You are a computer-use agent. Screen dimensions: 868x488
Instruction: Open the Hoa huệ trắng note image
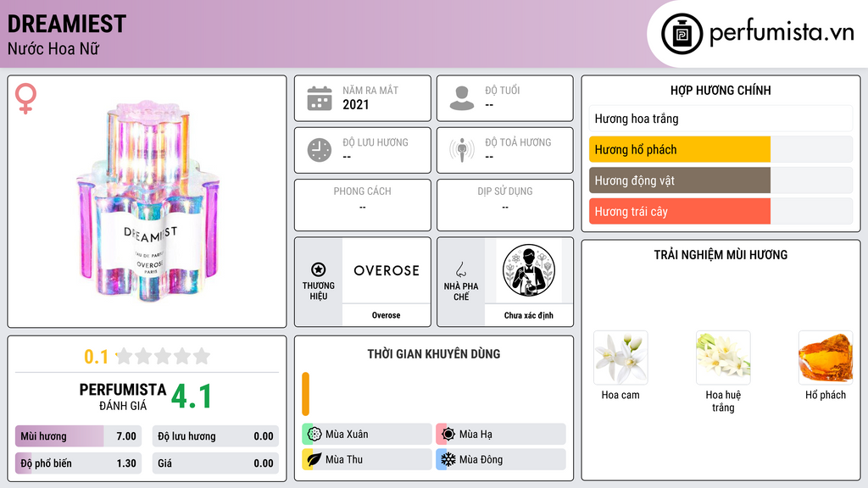point(723,358)
